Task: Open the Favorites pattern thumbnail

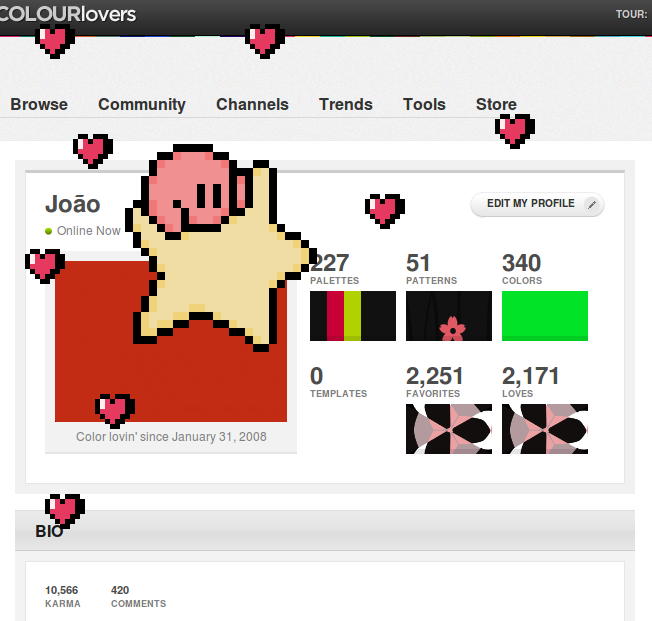Action: pyautogui.click(x=449, y=429)
